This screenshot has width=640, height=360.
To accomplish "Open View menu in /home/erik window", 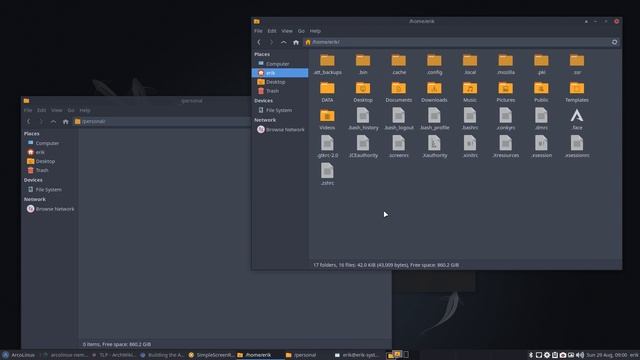I will (287, 31).
